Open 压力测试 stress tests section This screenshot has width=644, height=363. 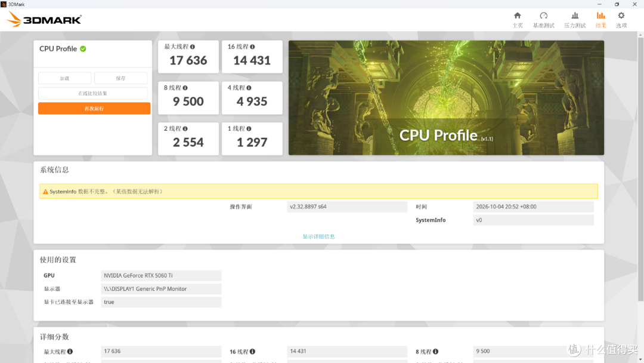575,20
